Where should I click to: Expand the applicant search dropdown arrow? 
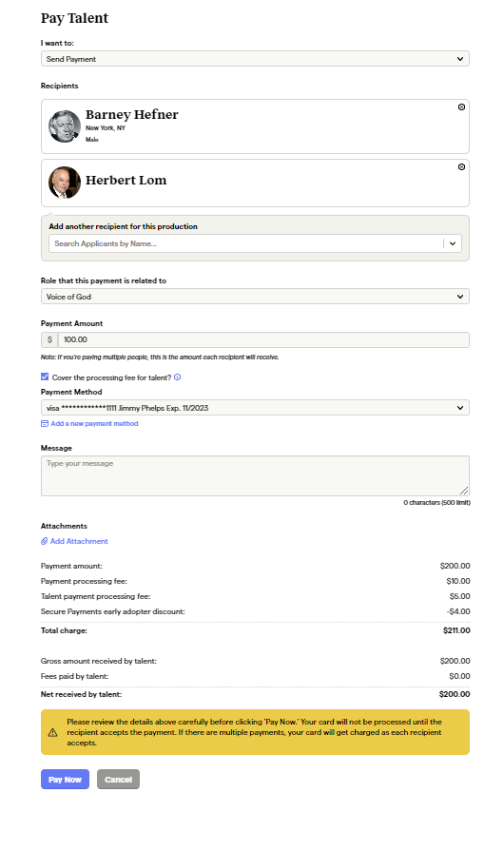tap(453, 244)
